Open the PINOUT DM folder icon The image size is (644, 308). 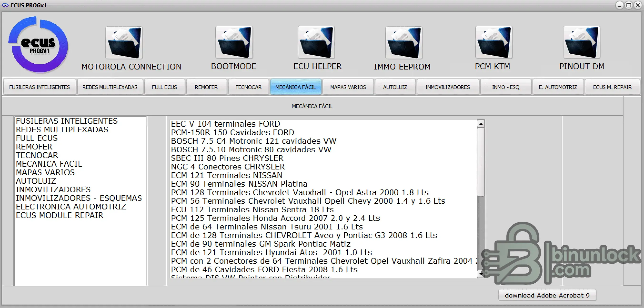(582, 42)
